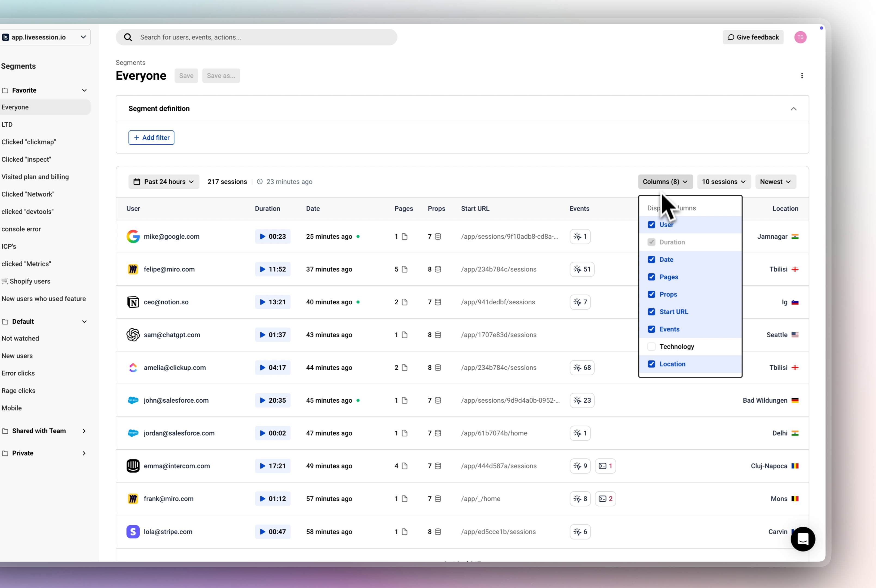Click the Stripe logo beside lola@stripe.com
The width and height of the screenshot is (876, 588).
(x=133, y=532)
